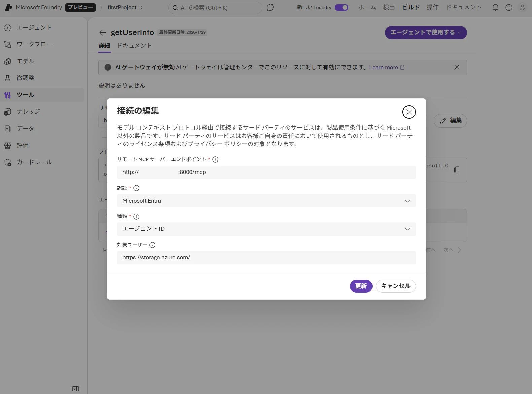
Task: Click the 最終更新日時: 2026/1/29 label
Action: [182, 32]
